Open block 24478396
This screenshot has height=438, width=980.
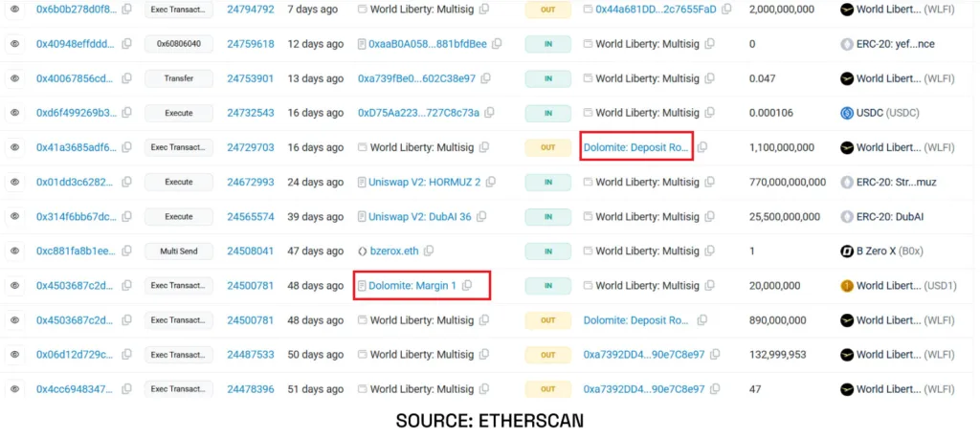click(251, 388)
